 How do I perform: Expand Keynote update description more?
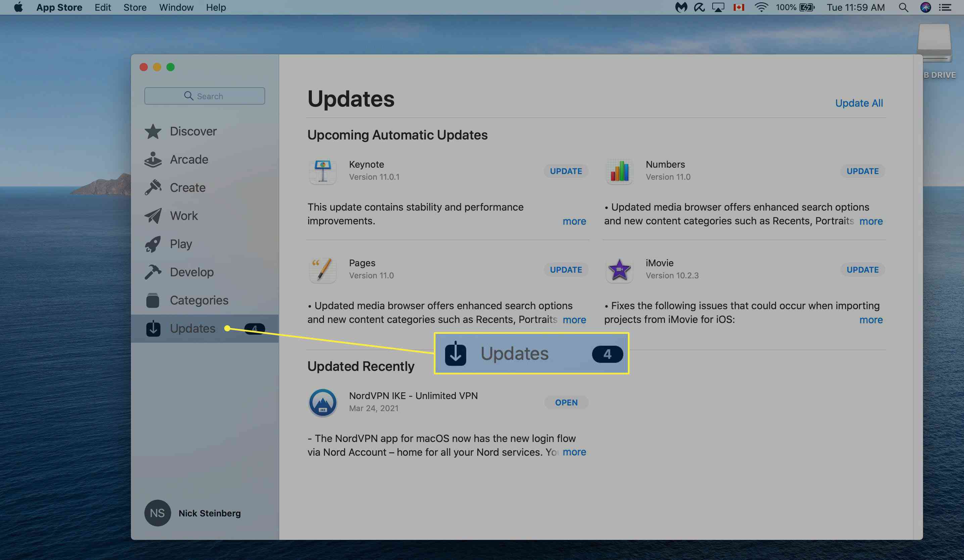[574, 221]
